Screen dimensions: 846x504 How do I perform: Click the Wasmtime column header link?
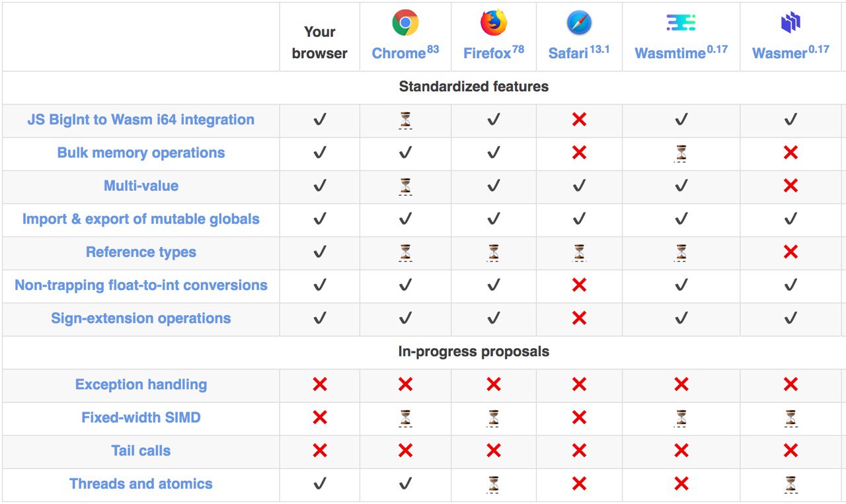click(x=681, y=52)
